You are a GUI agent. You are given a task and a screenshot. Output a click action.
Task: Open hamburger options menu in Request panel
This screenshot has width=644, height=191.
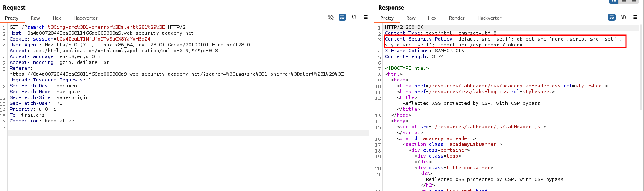366,18
